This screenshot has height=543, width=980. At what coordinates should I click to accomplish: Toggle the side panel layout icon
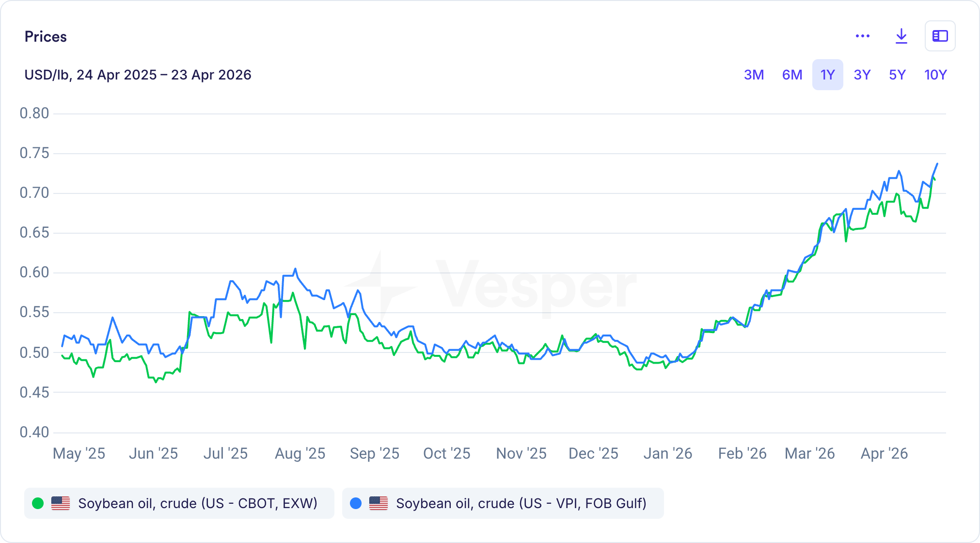pos(940,36)
